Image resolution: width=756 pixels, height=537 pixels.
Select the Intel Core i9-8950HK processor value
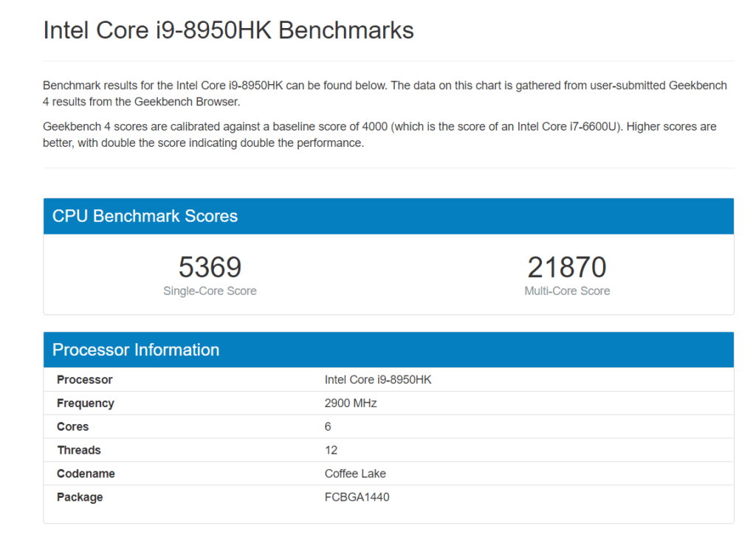click(377, 380)
